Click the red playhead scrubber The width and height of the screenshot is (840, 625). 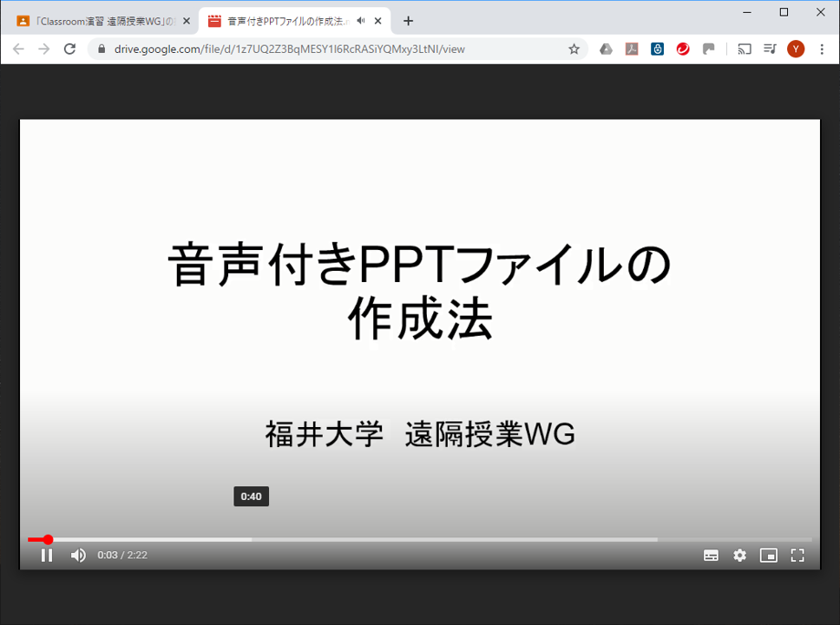[x=49, y=539]
